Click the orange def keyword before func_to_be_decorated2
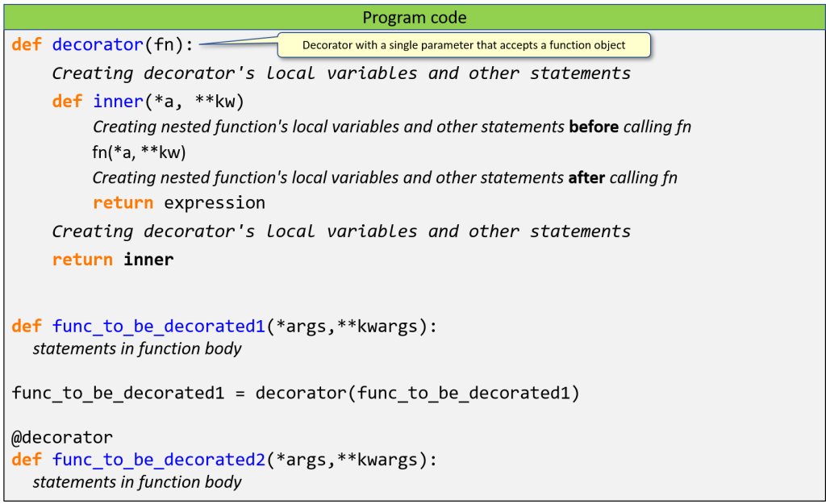 pos(27,460)
